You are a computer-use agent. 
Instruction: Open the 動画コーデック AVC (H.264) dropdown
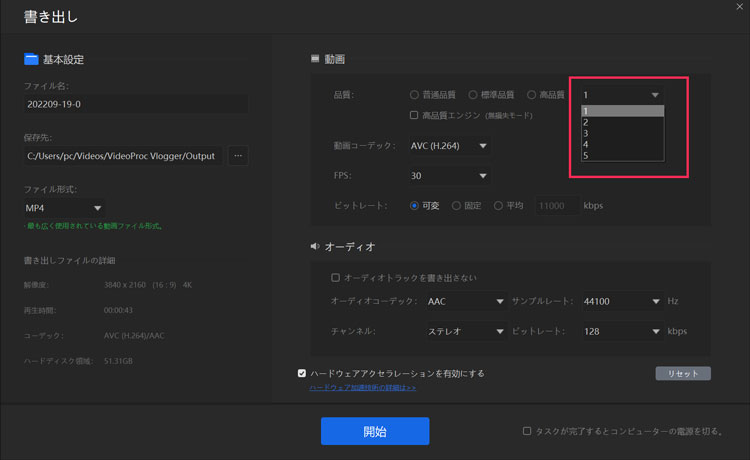coord(449,145)
